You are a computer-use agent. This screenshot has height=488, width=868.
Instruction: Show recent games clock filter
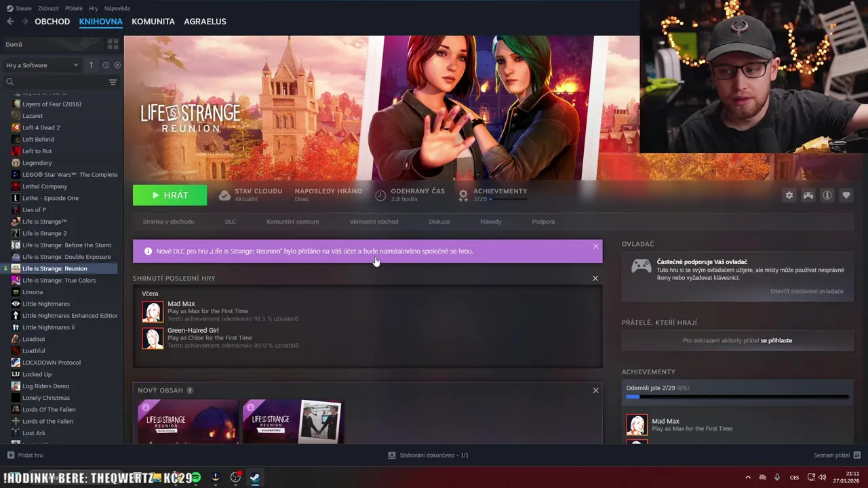coord(106,65)
